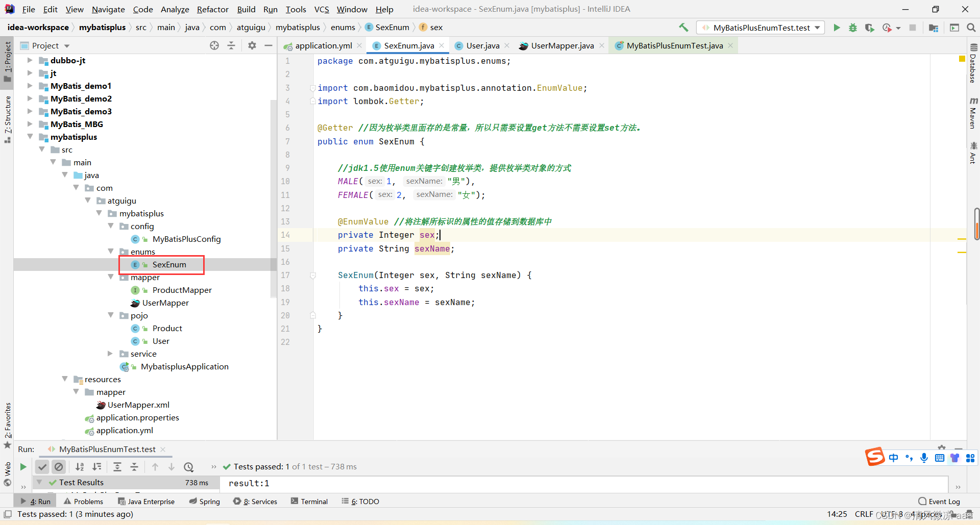The image size is (980, 525).
Task: Toggle the Project tool window stripe
Action: click(7, 61)
